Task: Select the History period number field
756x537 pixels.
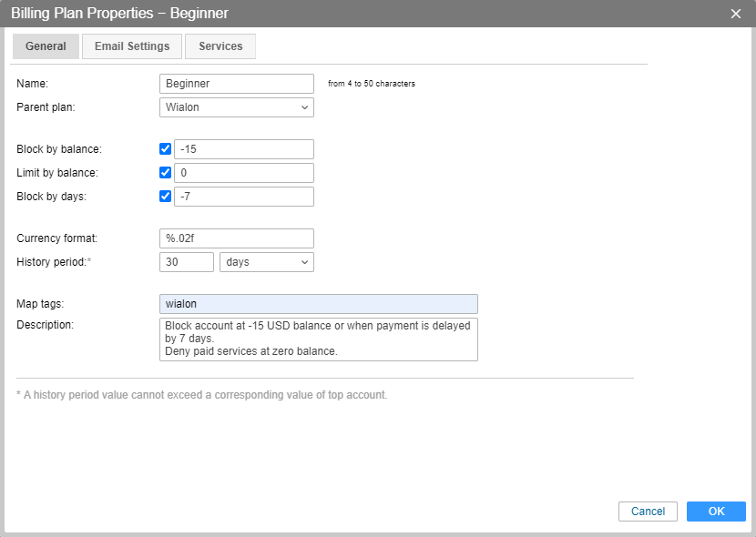Action: (x=186, y=262)
